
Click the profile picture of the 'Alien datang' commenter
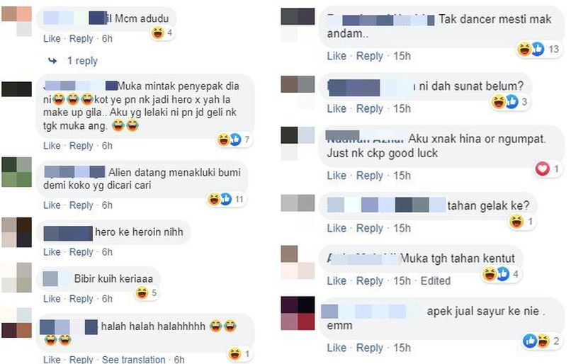(x=16, y=172)
